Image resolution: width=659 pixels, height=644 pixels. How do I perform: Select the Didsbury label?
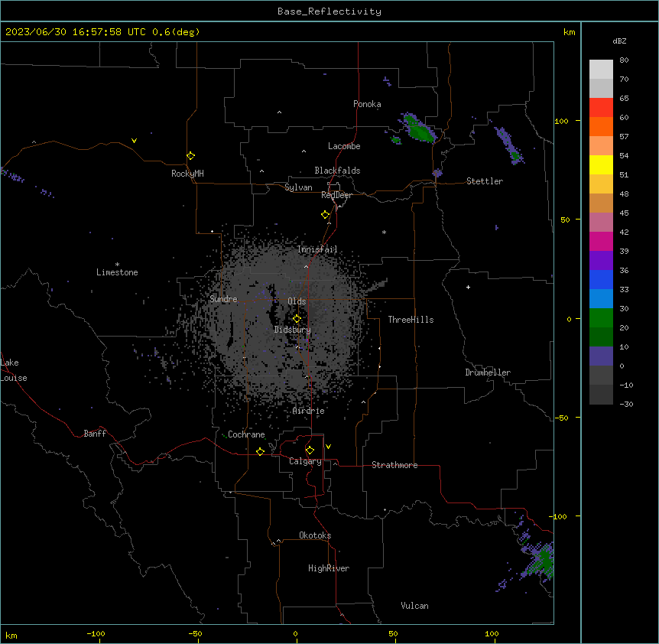pyautogui.click(x=293, y=330)
